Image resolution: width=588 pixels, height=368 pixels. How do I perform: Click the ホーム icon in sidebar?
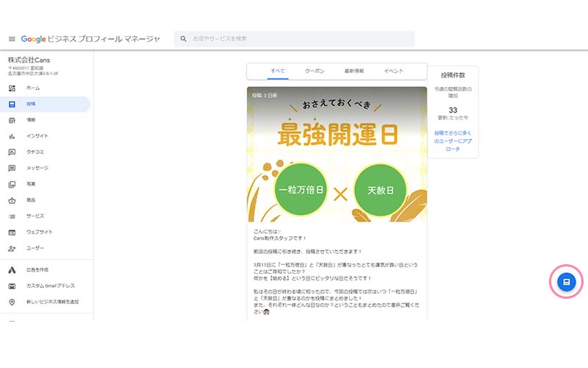(x=12, y=88)
